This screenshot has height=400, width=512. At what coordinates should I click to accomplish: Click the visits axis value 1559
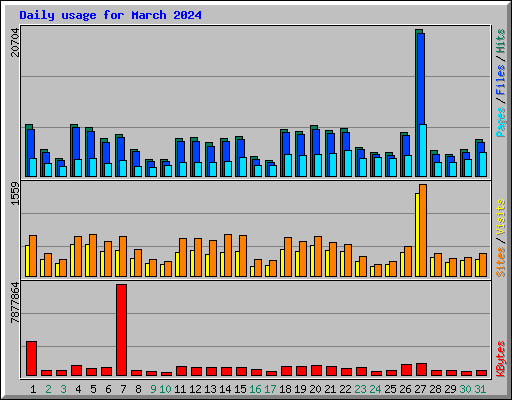click(x=15, y=193)
